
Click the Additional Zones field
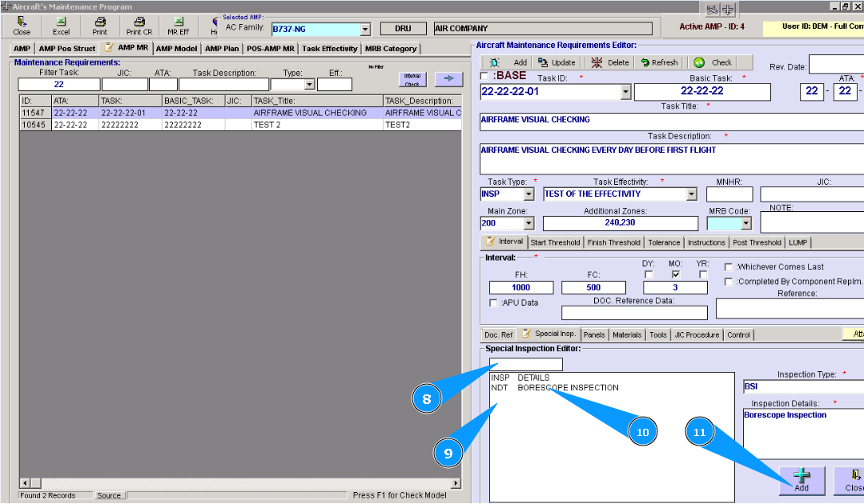pyautogui.click(x=621, y=223)
